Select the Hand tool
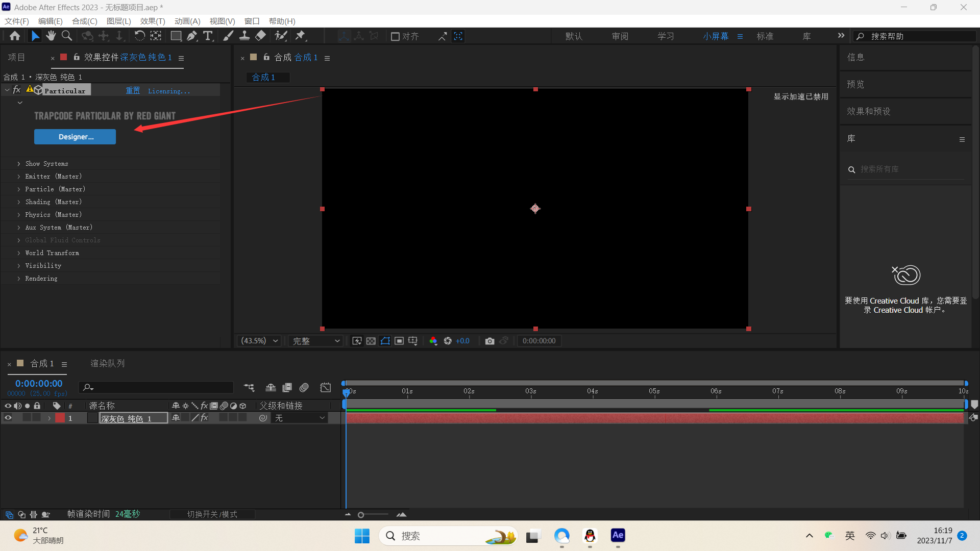The height and width of the screenshot is (551, 980). (x=51, y=36)
